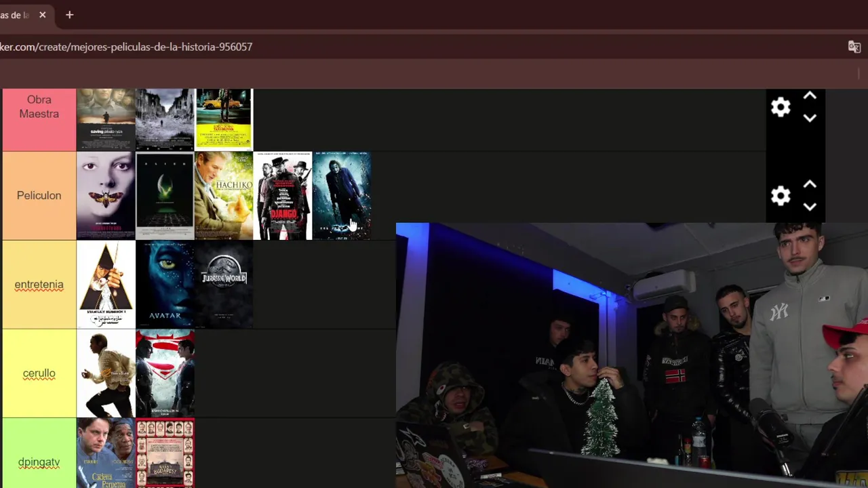Open settings gear for Peliculon row
The height and width of the screenshot is (488, 868).
(781, 196)
